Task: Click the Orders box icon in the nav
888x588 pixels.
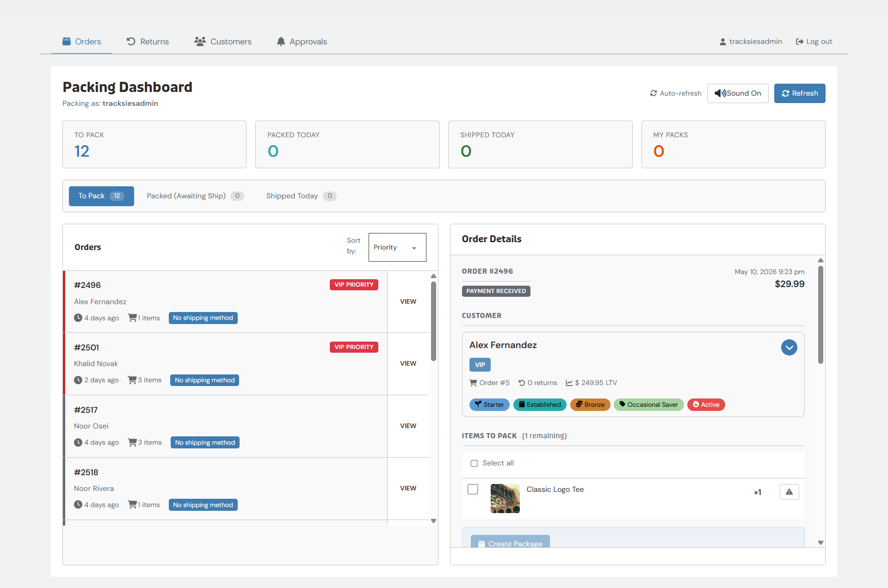Action: pyautogui.click(x=67, y=41)
